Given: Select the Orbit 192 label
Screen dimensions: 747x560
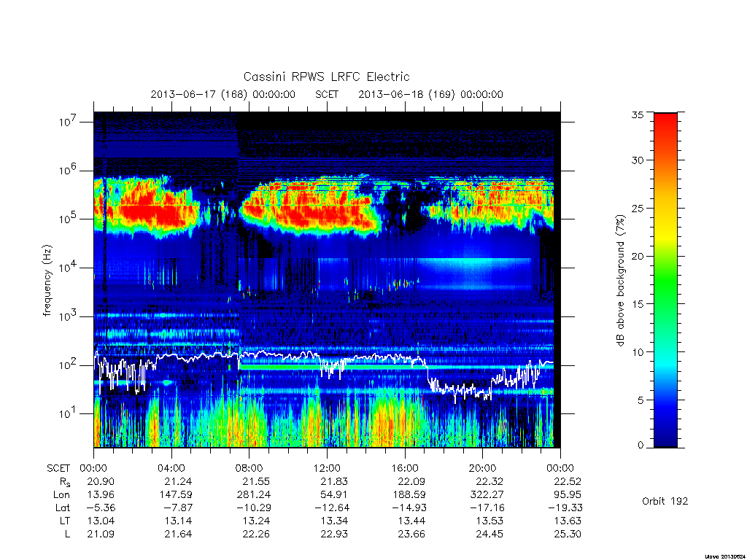Looking at the screenshot, I should (665, 501).
